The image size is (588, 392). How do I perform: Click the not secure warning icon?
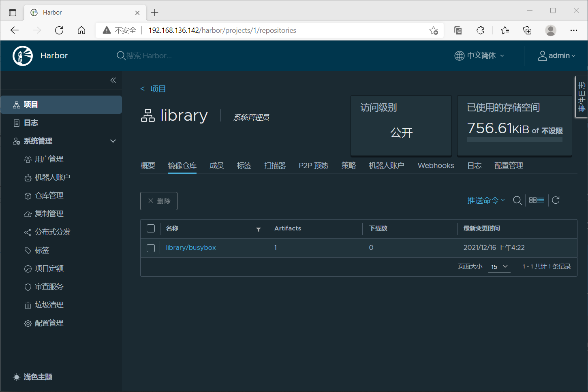tap(107, 30)
